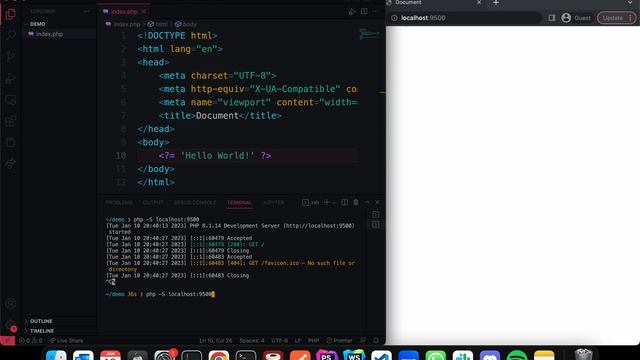Image resolution: width=640 pixels, height=360 pixels.
Task: Open the Explorer view in the activity bar
Action: coord(11,14)
